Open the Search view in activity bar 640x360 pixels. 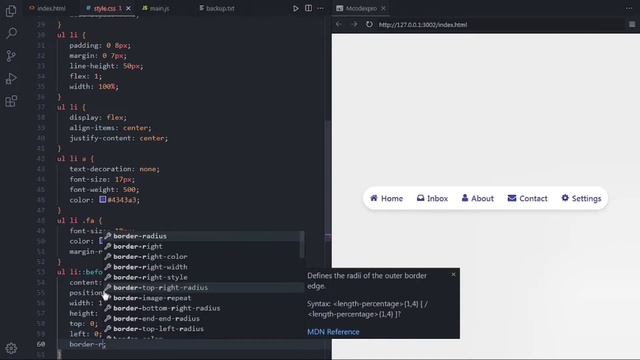pyautogui.click(x=11, y=33)
